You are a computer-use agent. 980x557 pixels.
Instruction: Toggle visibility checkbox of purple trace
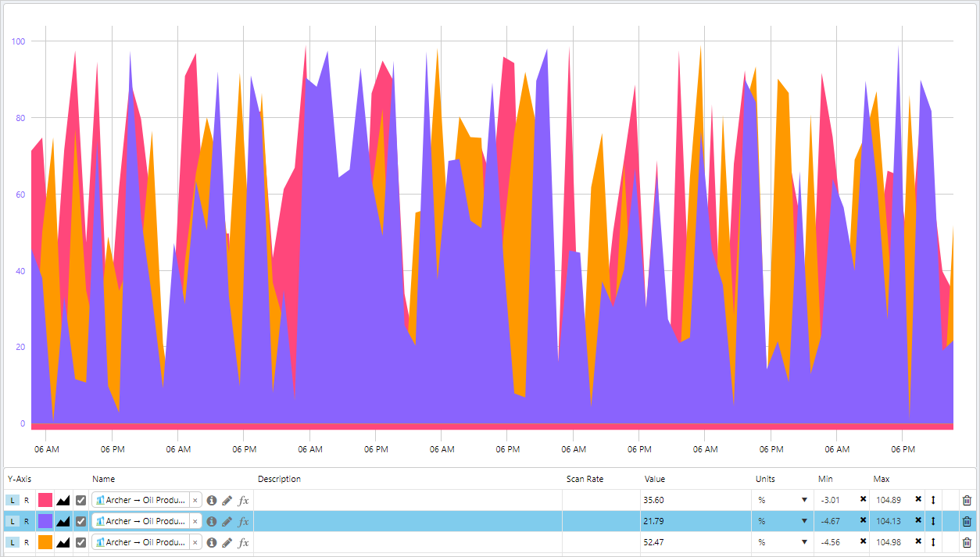click(81, 521)
